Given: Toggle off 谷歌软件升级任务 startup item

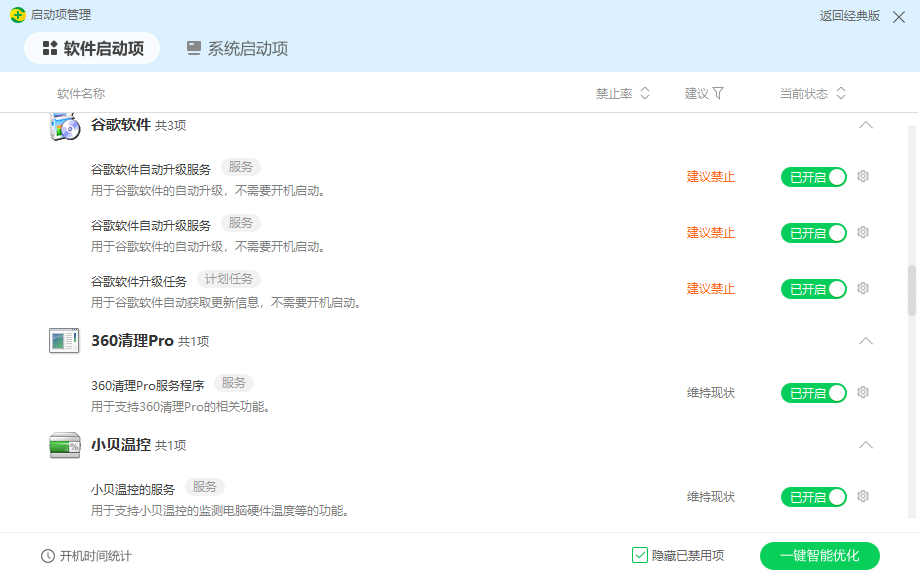Looking at the screenshot, I should point(813,288).
